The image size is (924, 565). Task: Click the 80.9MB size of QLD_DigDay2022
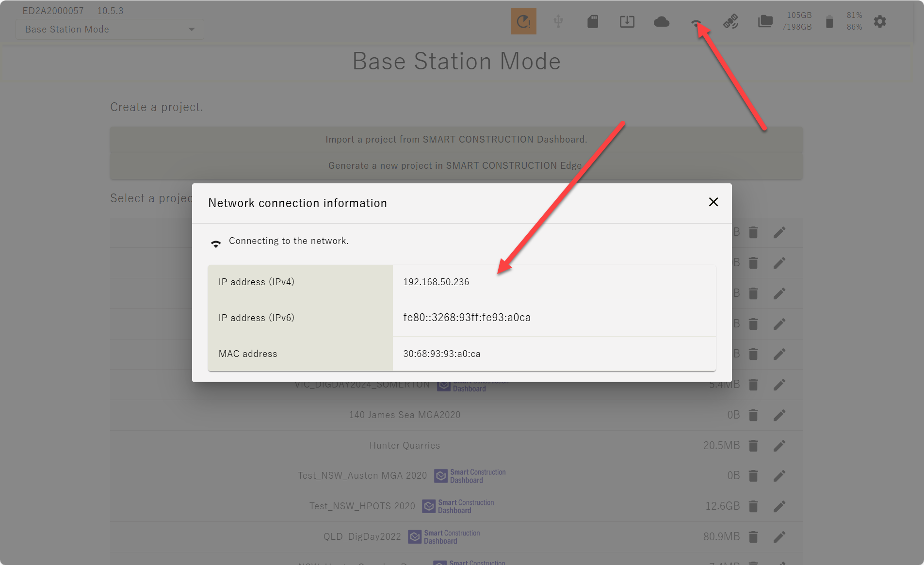pyautogui.click(x=721, y=537)
